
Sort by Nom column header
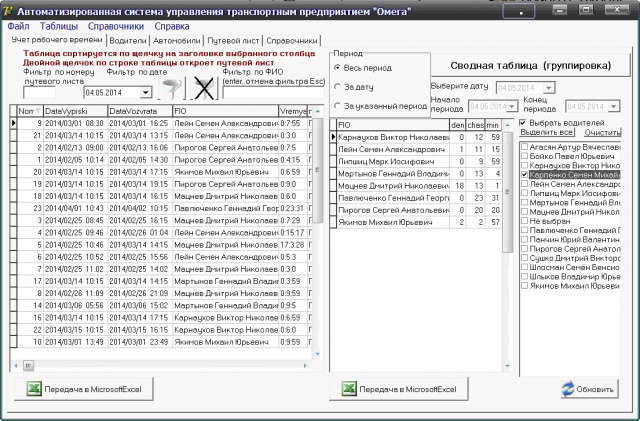(x=29, y=111)
